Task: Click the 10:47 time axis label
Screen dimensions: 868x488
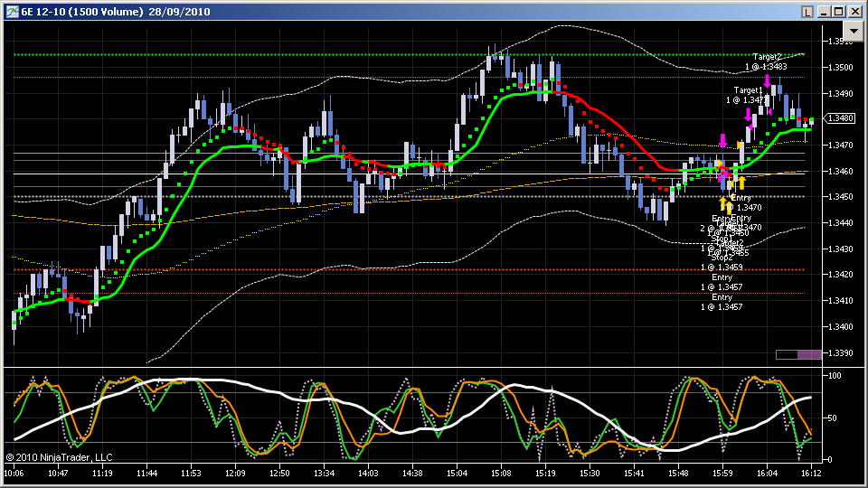Action: click(x=58, y=473)
